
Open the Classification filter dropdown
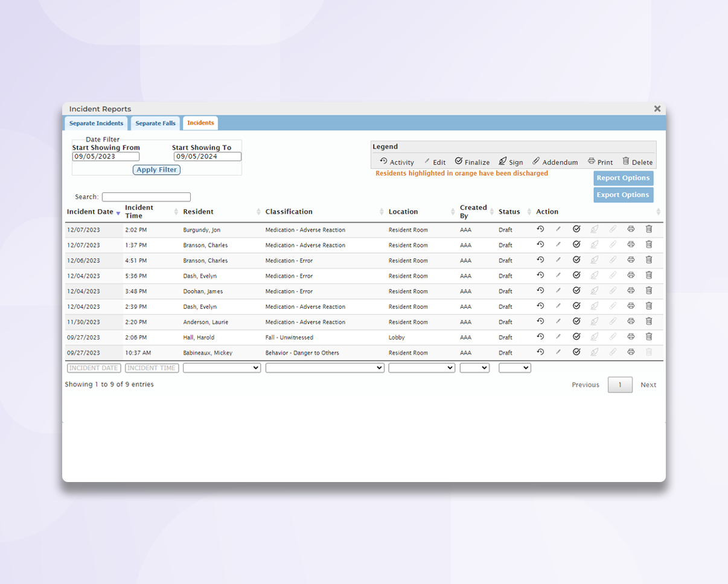click(x=324, y=367)
